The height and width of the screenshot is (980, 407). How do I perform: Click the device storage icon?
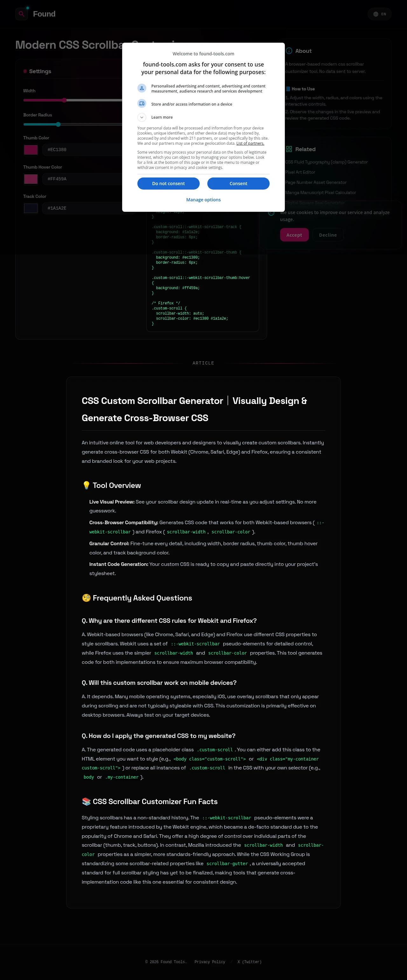141,104
